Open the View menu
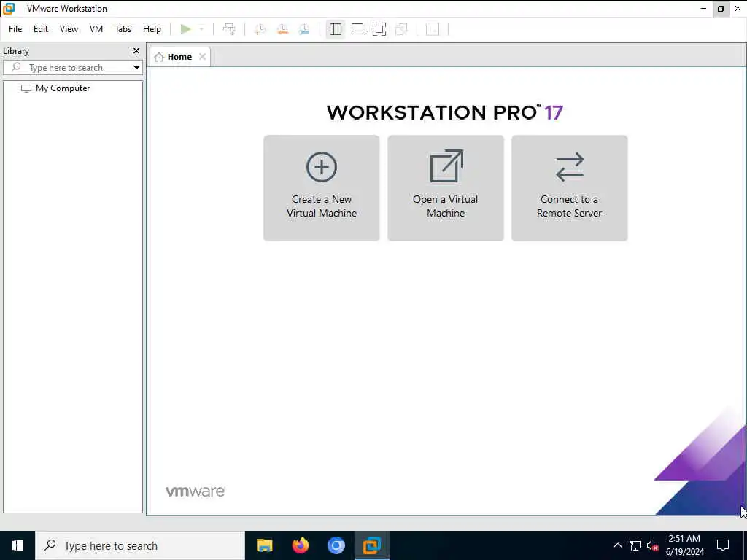Screen dimensions: 747x560 (x=69, y=29)
